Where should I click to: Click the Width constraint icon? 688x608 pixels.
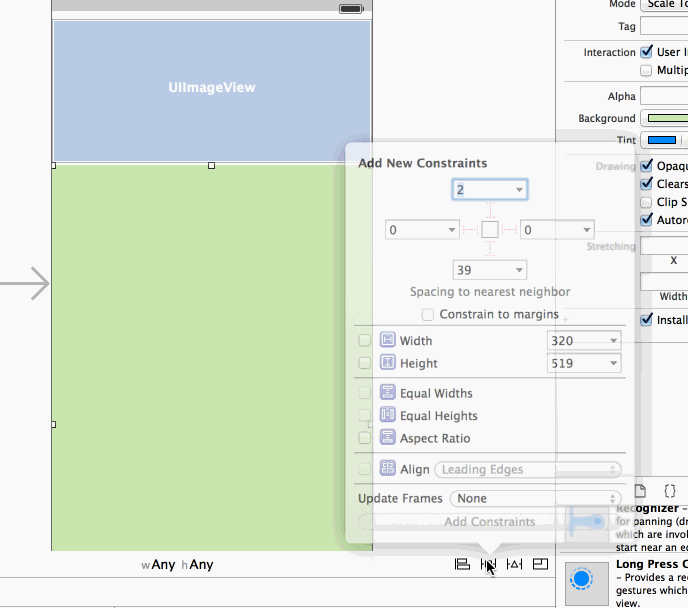(387, 340)
